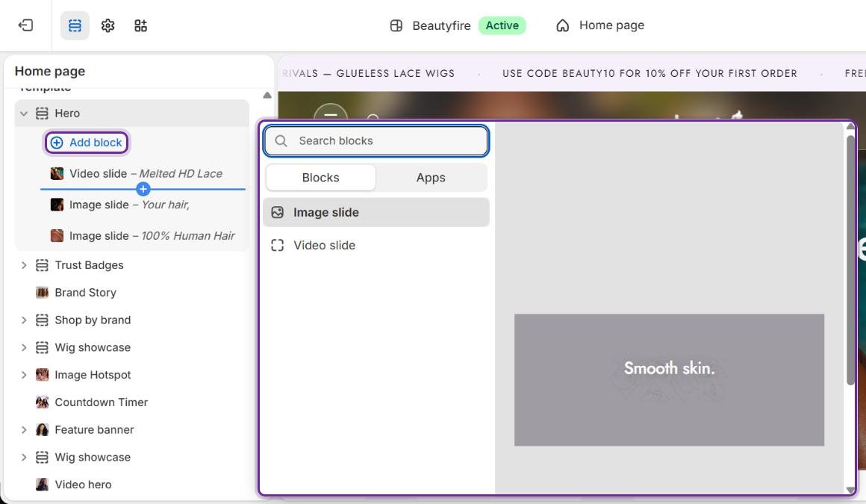The height and width of the screenshot is (504, 866).
Task: Click the sidebar scroll up arrow
Action: [x=267, y=95]
